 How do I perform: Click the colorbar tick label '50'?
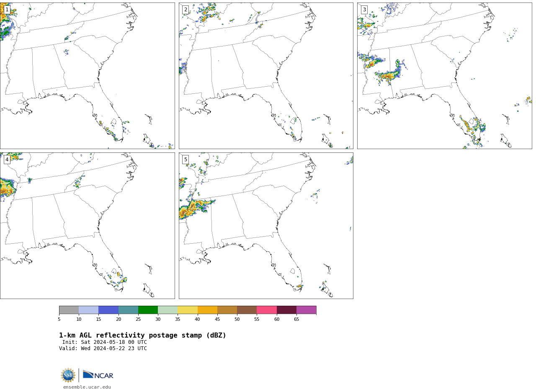click(x=237, y=320)
